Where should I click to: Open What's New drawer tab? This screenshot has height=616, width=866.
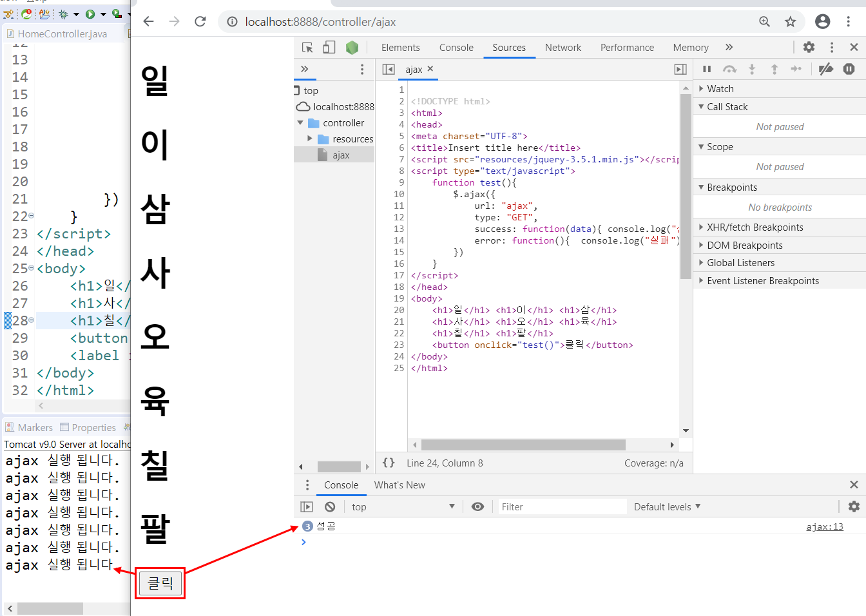coord(399,485)
